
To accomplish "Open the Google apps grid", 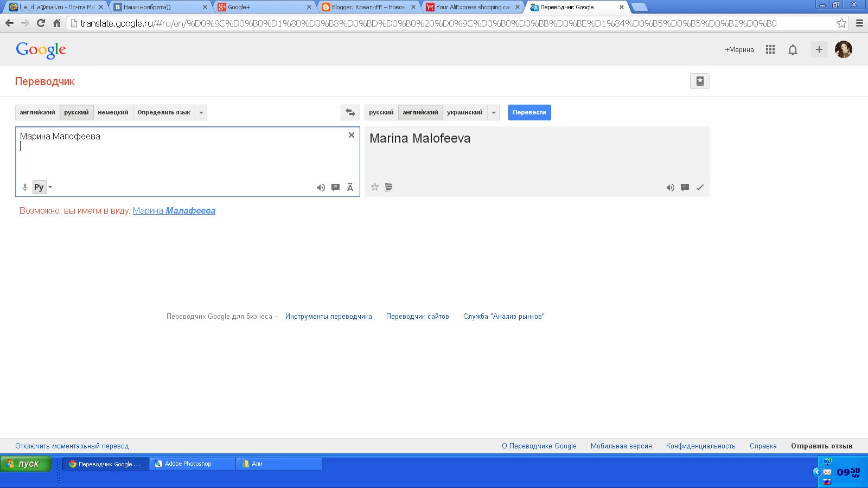I will [x=770, y=49].
